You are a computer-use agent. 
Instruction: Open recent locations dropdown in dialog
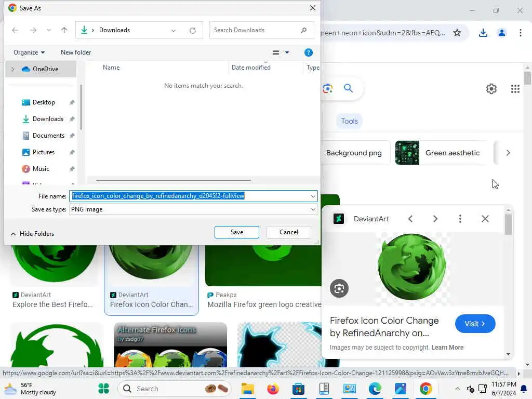(49, 30)
